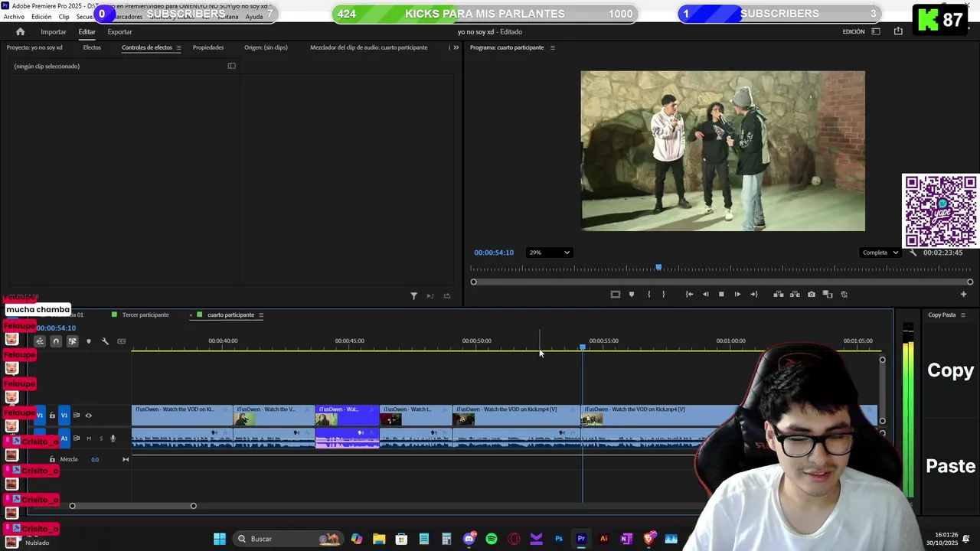
Task: Switch to the Exportar workspace tab
Action: point(119,31)
